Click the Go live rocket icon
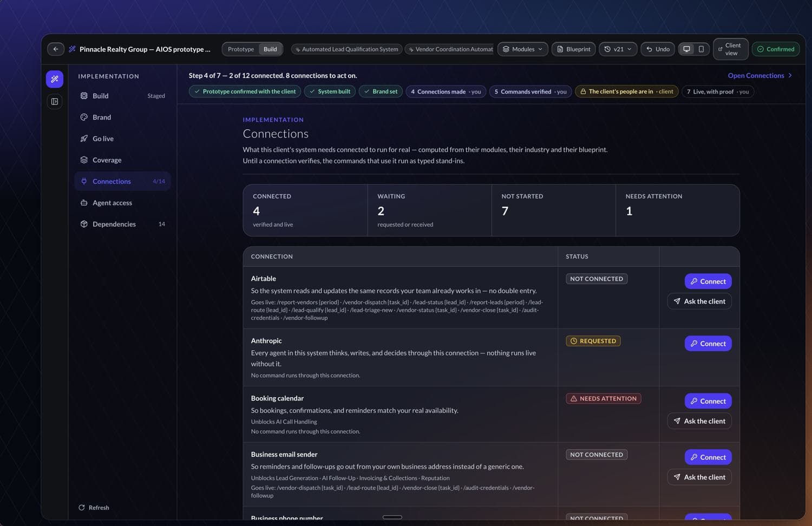Viewport: 812px width, 526px height. (x=84, y=139)
